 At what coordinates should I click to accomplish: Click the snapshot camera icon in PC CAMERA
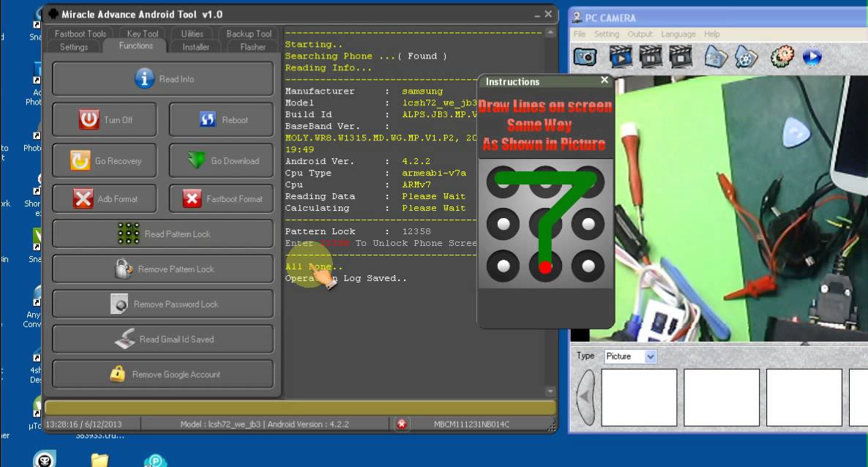(585, 57)
